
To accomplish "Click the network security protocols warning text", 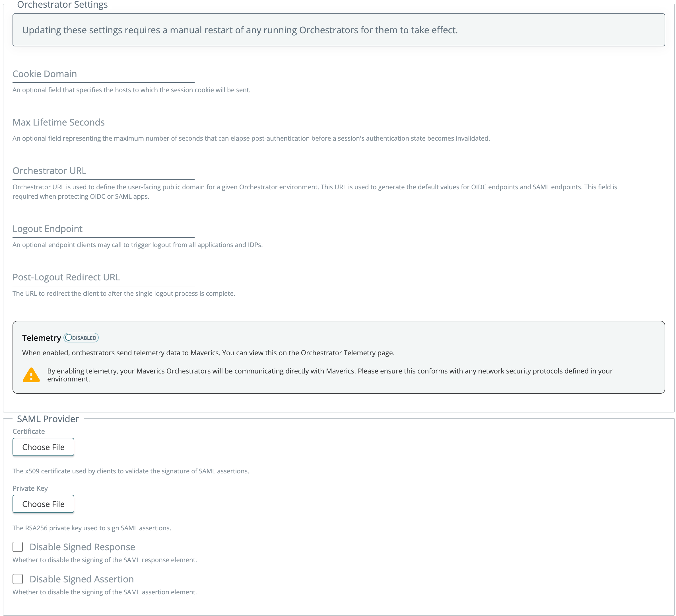I will coord(330,375).
